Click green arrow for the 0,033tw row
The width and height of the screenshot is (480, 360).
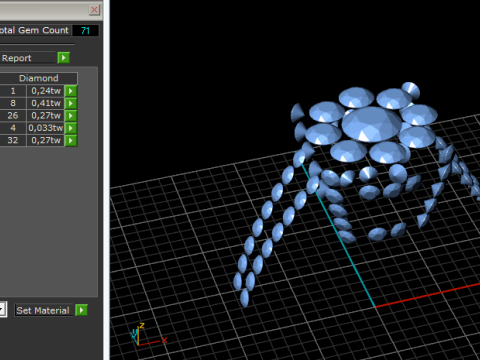tap(71, 128)
